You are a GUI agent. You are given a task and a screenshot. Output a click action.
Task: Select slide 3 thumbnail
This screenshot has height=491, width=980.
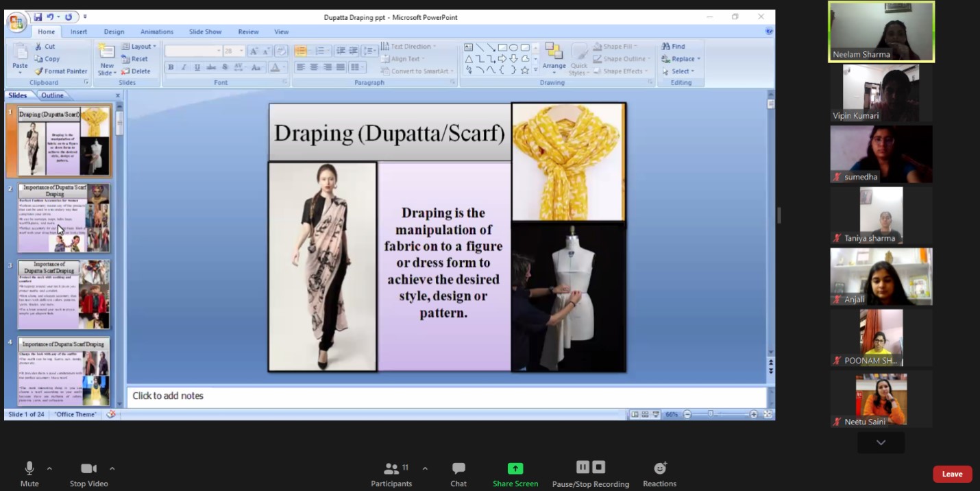64,294
